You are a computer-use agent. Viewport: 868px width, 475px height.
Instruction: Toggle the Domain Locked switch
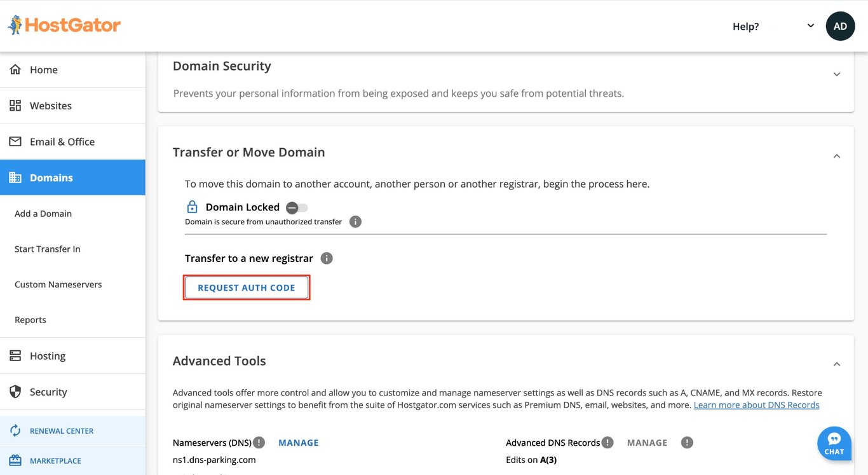tap(297, 206)
